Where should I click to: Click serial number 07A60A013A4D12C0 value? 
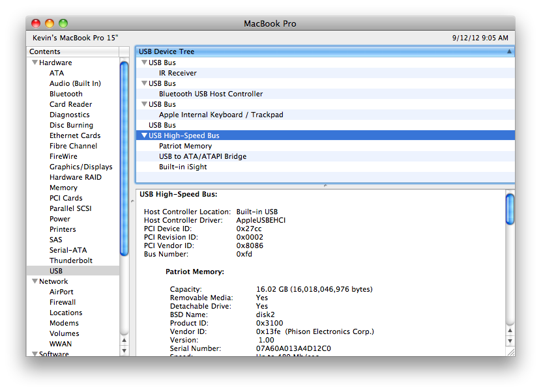[293, 348]
